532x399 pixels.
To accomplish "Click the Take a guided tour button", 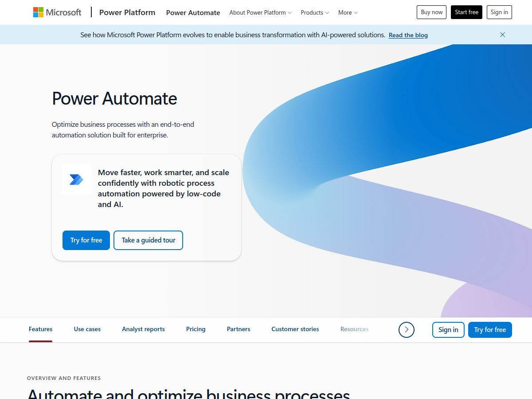I will 148,240.
